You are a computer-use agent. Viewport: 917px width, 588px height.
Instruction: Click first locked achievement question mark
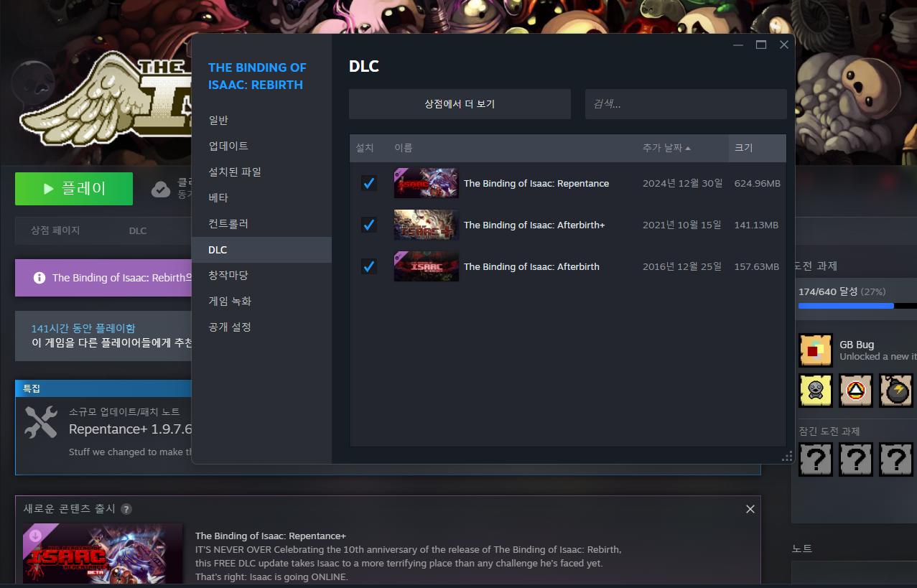pyautogui.click(x=816, y=459)
